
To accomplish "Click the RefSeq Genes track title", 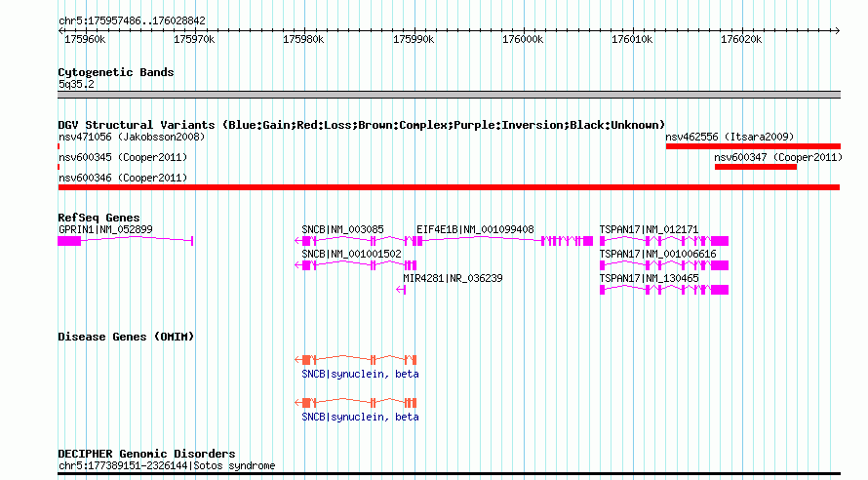I will click(x=99, y=218).
